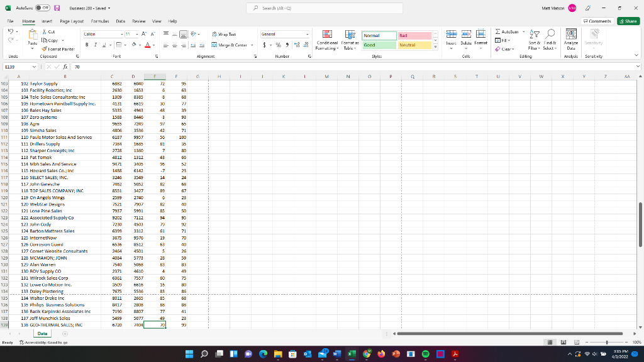The height and width of the screenshot is (362, 644).
Task: Click Merge & Center
Action: point(229,45)
